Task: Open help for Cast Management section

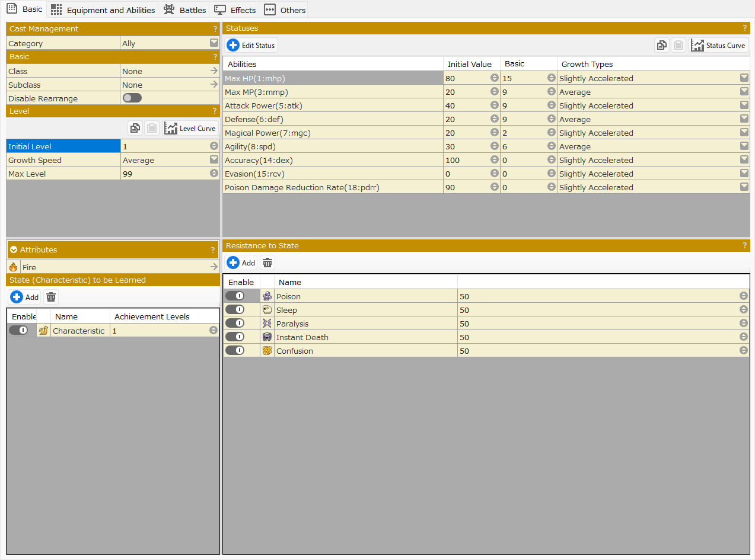Action: 215,29
